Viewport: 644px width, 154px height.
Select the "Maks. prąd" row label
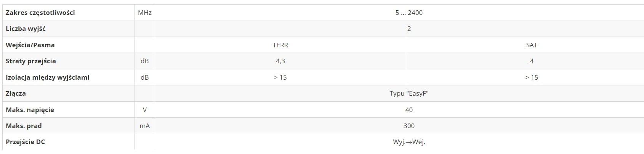pos(24,126)
